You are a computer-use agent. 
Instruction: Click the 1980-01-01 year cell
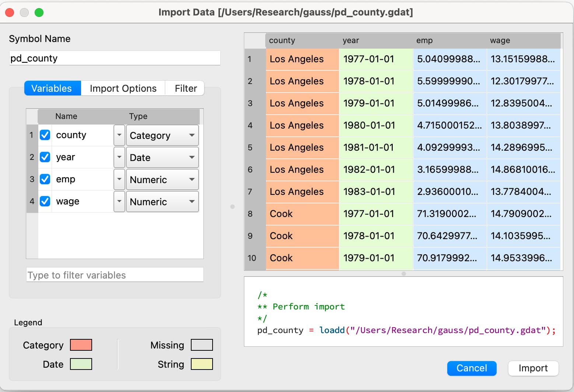pos(376,125)
